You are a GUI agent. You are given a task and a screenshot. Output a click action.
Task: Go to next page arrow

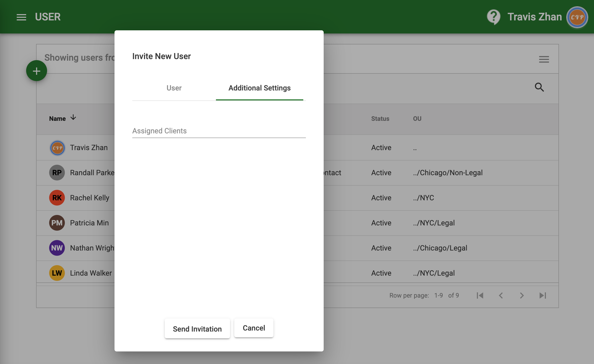tap(522, 295)
